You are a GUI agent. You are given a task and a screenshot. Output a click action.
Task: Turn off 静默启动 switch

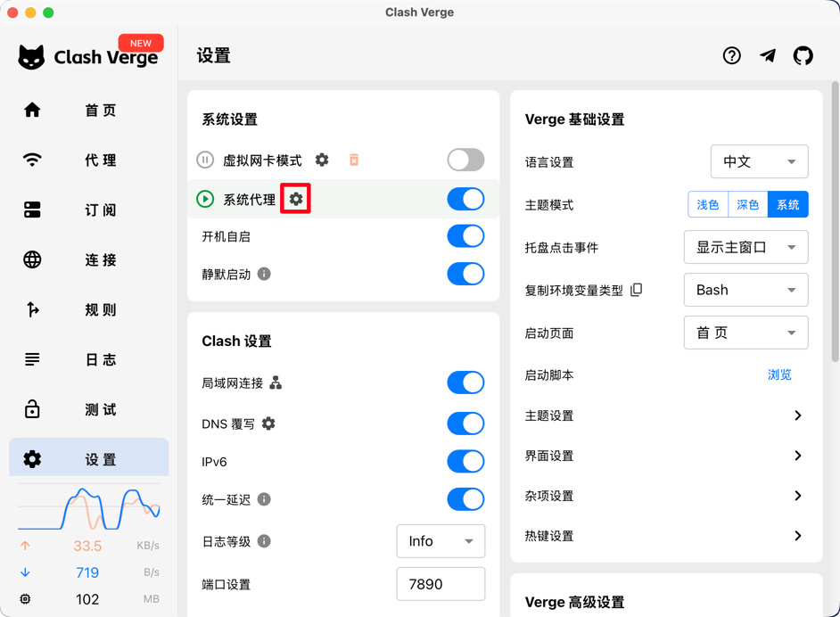tap(465, 274)
